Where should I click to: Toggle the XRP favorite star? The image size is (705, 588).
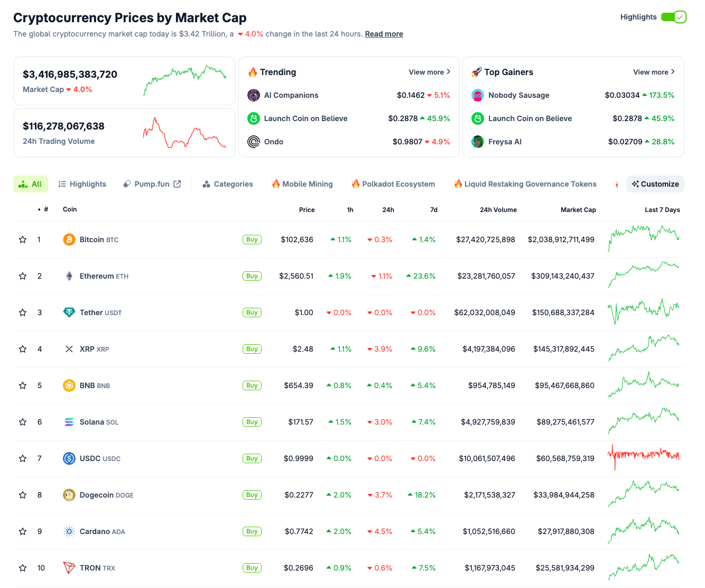click(x=23, y=349)
